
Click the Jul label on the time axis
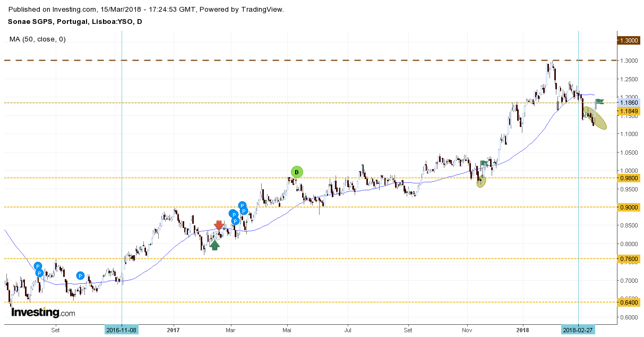[348, 330]
